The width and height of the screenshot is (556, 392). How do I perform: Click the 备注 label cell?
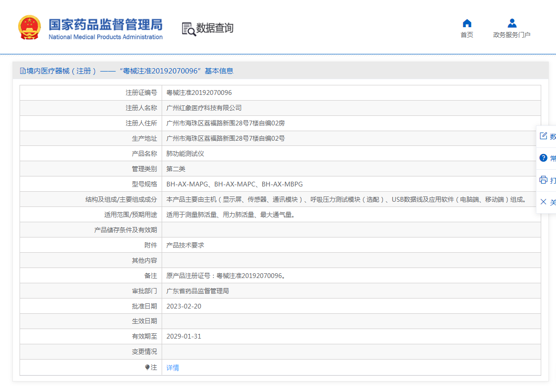91,276
